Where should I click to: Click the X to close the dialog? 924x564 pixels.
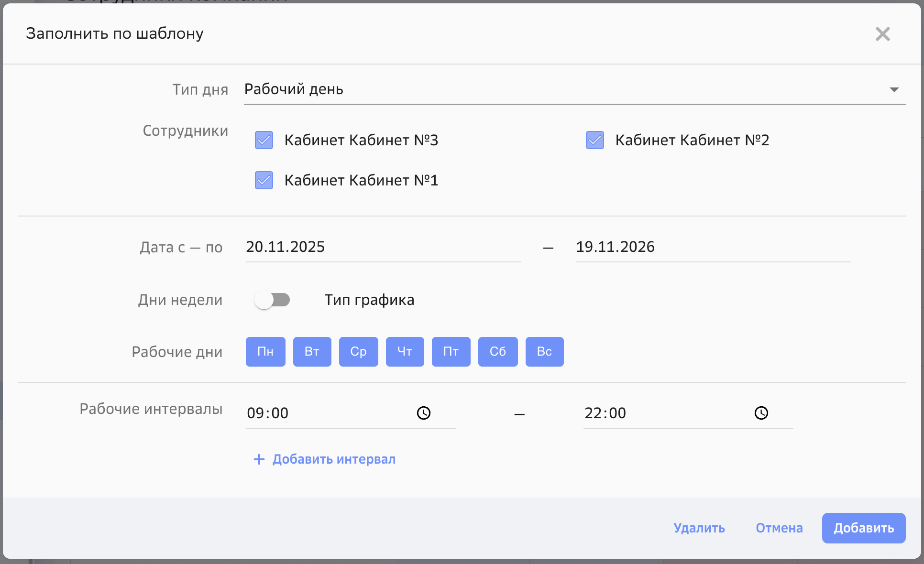882,34
